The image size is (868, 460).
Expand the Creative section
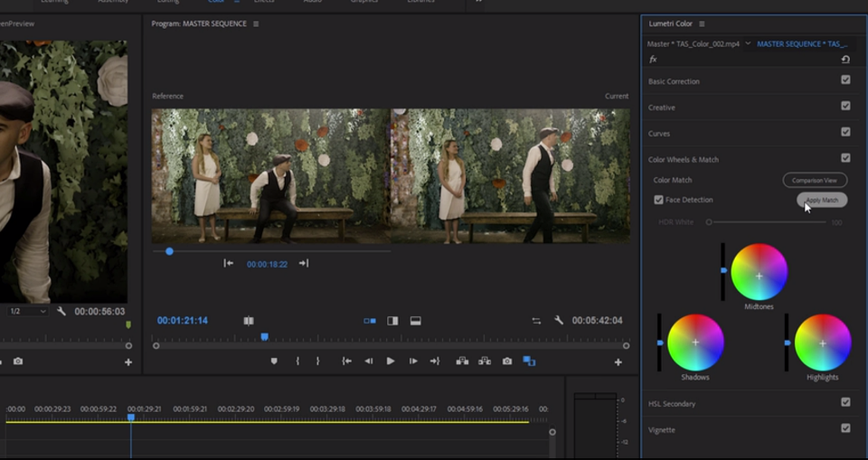click(662, 108)
